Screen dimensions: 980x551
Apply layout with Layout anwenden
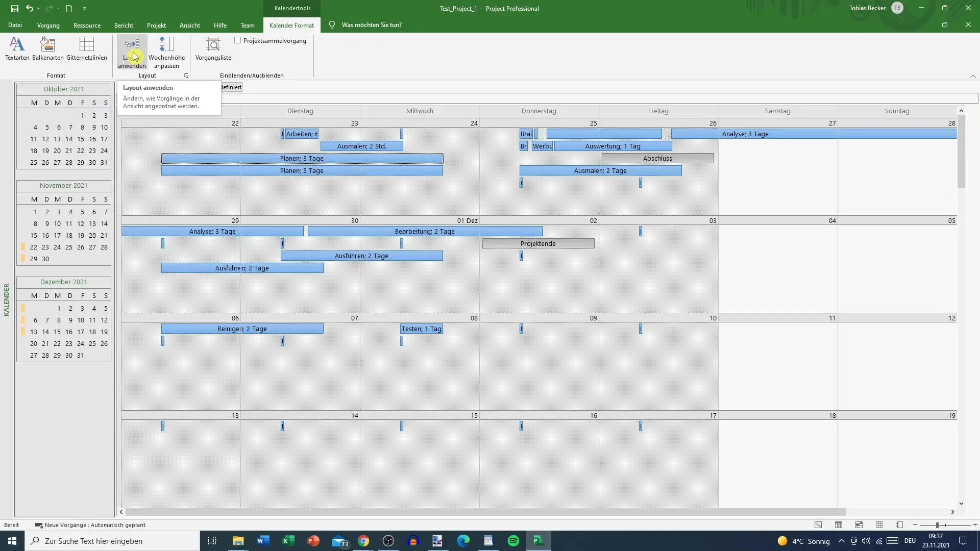[132, 52]
